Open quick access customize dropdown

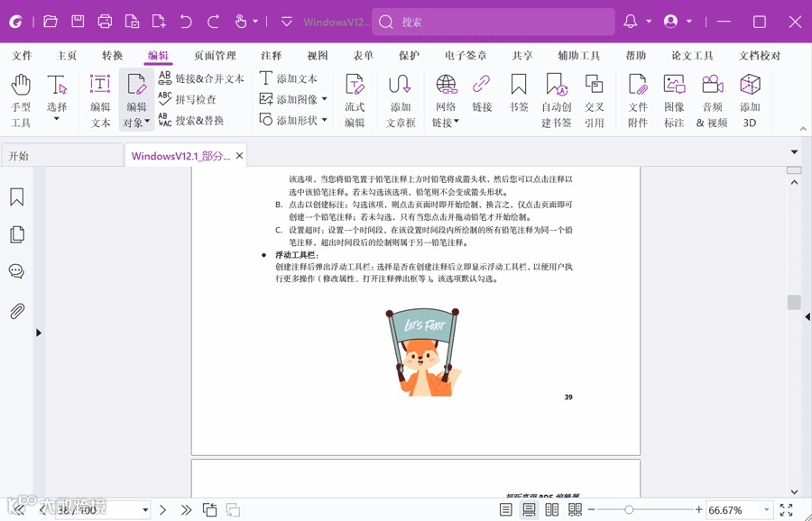[x=286, y=22]
